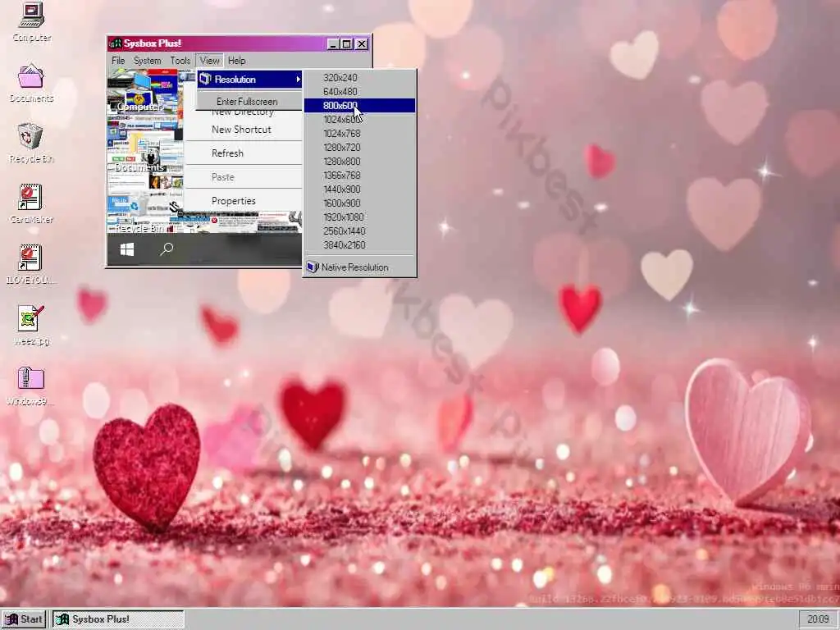
Task: Select the 1920x1080 resolution
Action: pos(359,217)
